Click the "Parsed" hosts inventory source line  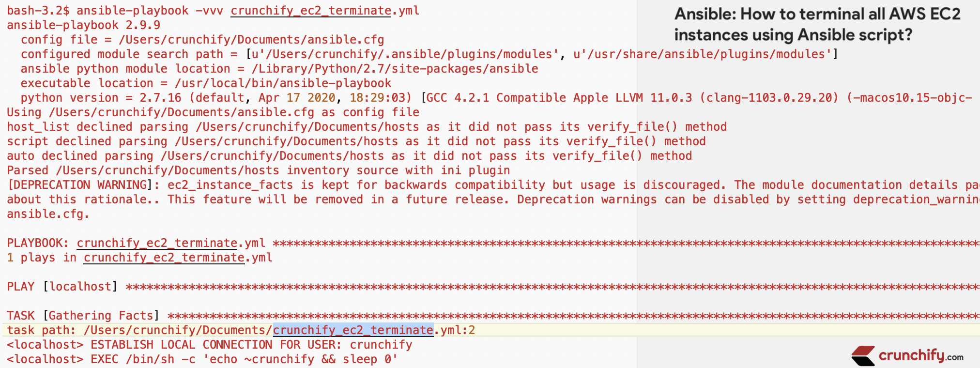[x=258, y=170]
